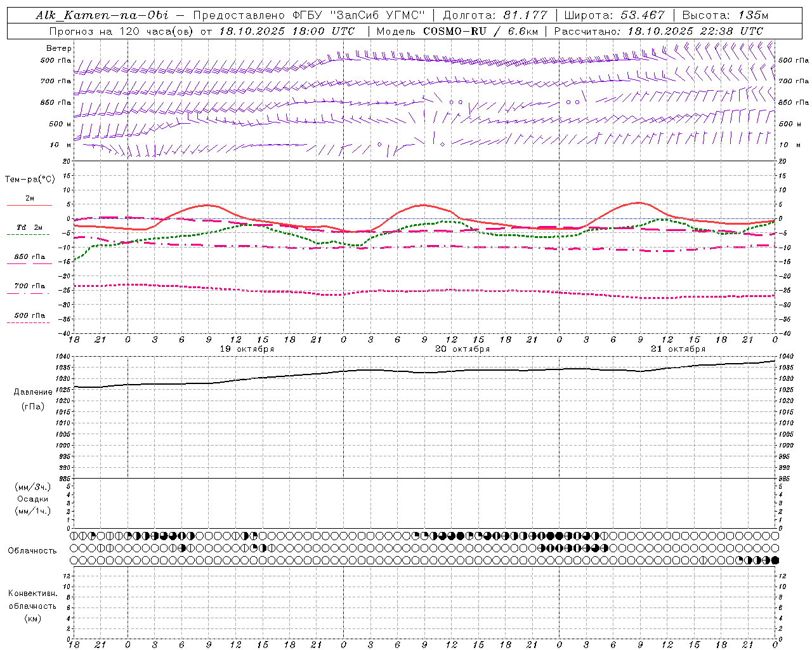
Task: Click the 500 м wind level label at left
Action: (60, 124)
